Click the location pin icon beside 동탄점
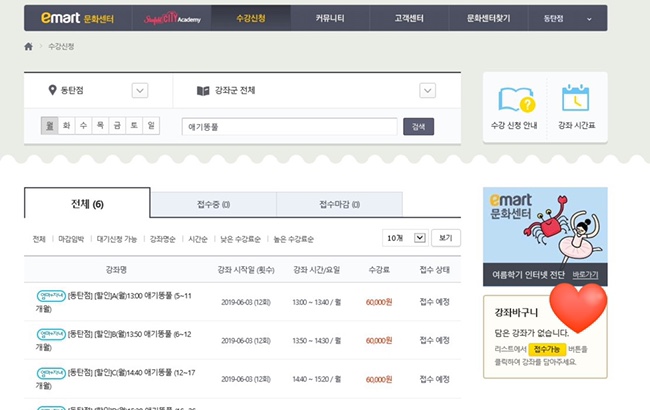Screen dimensions: 650x410 click(52, 90)
